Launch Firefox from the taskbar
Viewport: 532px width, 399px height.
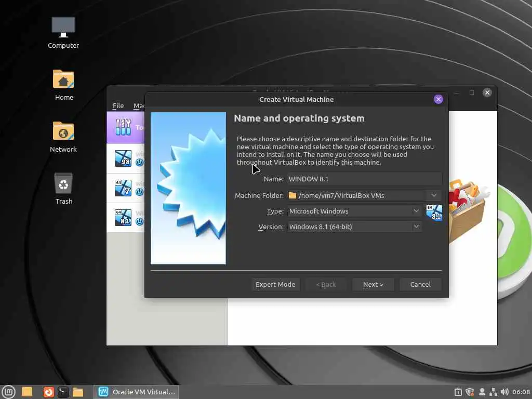click(48, 392)
